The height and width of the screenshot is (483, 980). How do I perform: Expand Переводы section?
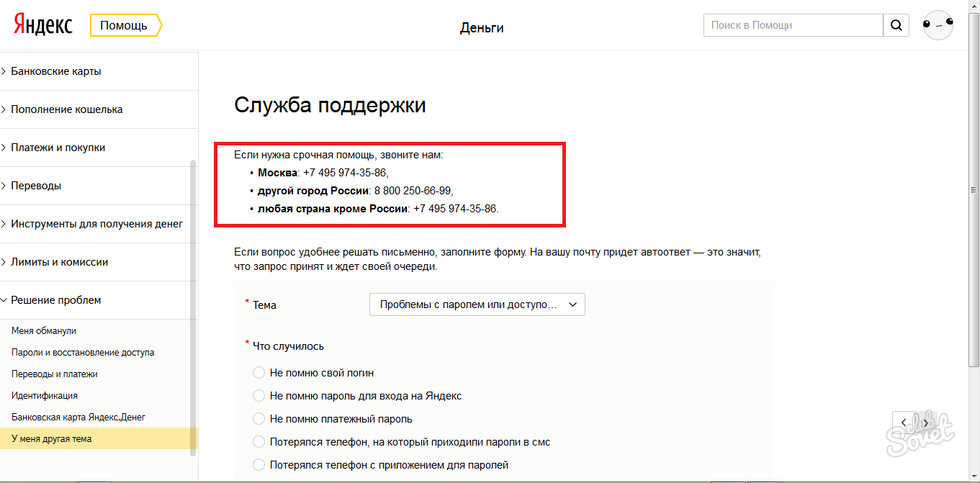click(99, 186)
